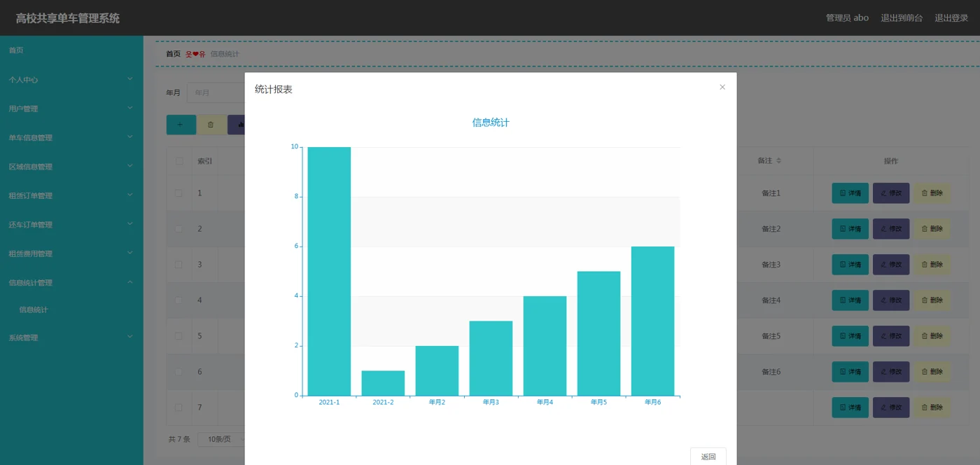Click the 2021-2 bar in the chart
The width and height of the screenshot is (980, 465).
pos(383,383)
